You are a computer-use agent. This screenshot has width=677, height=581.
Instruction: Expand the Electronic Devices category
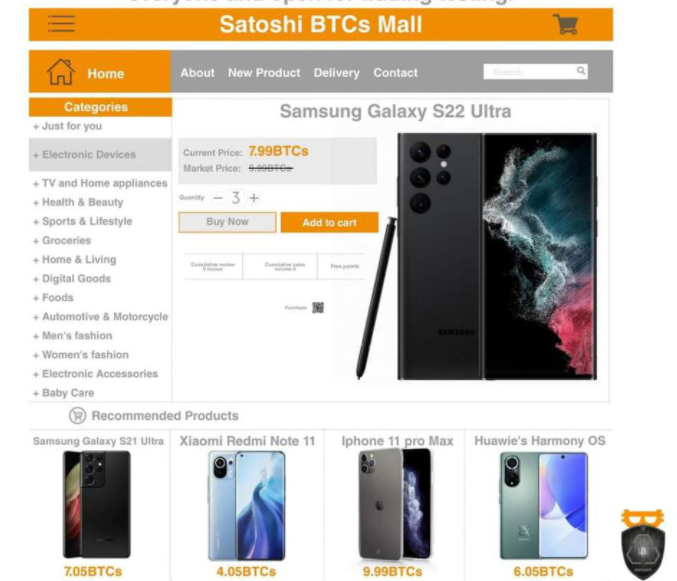pyautogui.click(x=100, y=155)
